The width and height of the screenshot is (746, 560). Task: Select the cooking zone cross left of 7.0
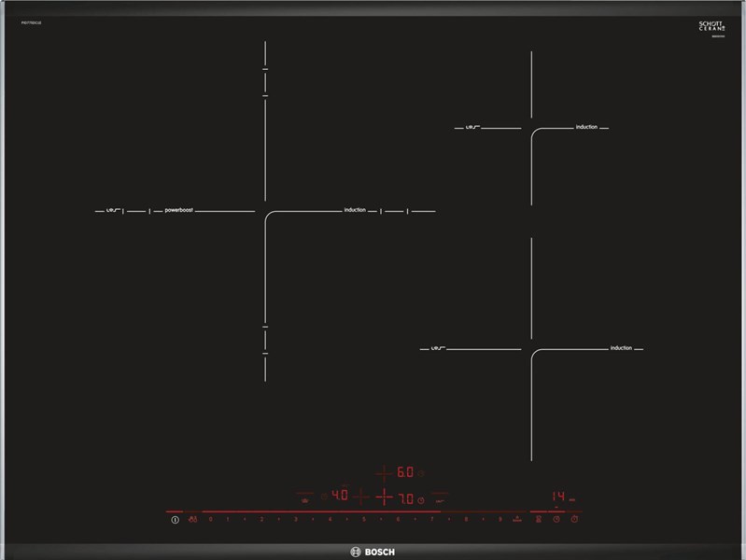pos(383,497)
